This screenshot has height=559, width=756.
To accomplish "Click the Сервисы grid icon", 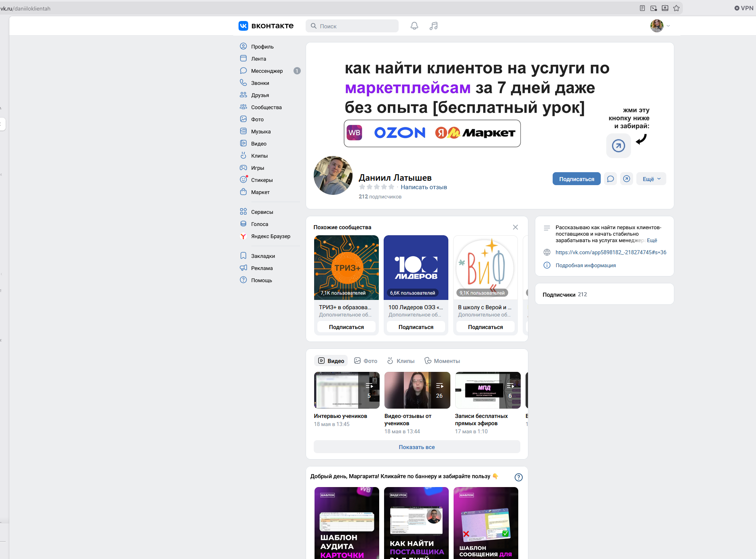I will [x=243, y=212].
